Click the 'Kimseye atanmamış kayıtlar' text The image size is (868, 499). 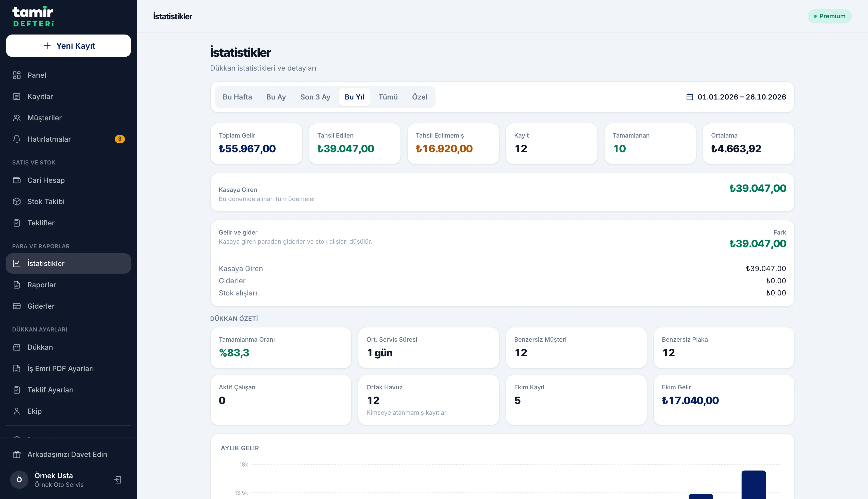click(x=406, y=413)
